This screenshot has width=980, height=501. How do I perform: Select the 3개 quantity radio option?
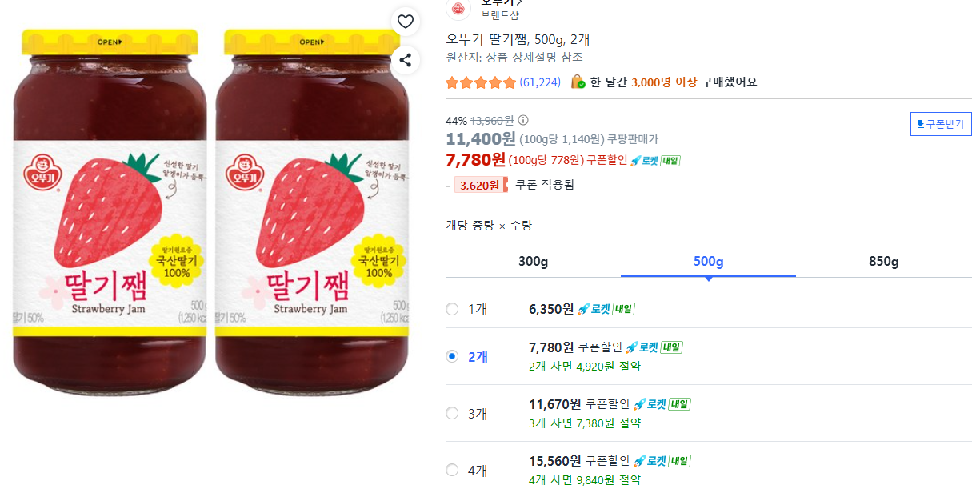(452, 413)
